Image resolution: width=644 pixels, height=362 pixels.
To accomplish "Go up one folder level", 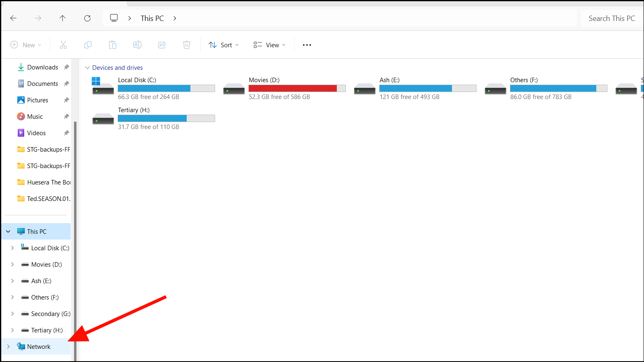I will (x=63, y=18).
